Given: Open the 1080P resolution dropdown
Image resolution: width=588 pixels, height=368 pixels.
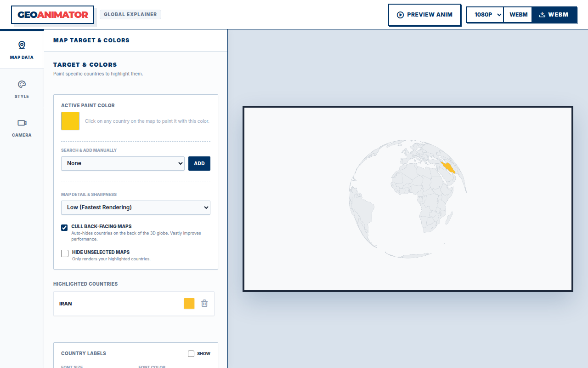Looking at the screenshot, I should [x=485, y=15].
